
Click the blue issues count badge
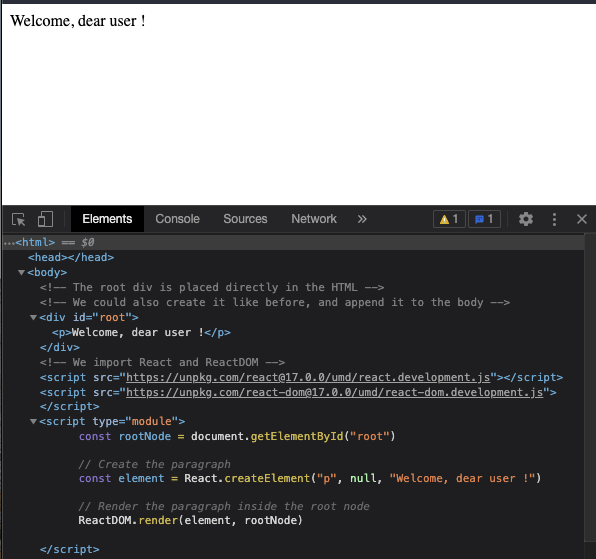click(x=484, y=219)
